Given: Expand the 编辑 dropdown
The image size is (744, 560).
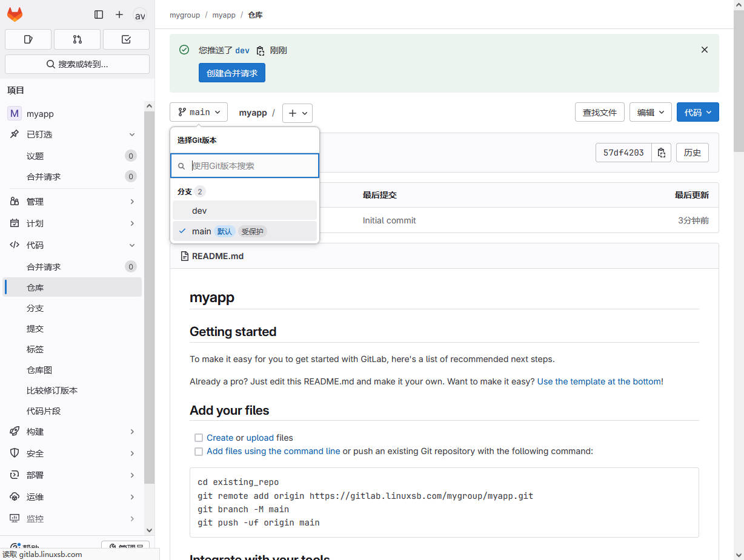Looking at the screenshot, I should click(651, 113).
